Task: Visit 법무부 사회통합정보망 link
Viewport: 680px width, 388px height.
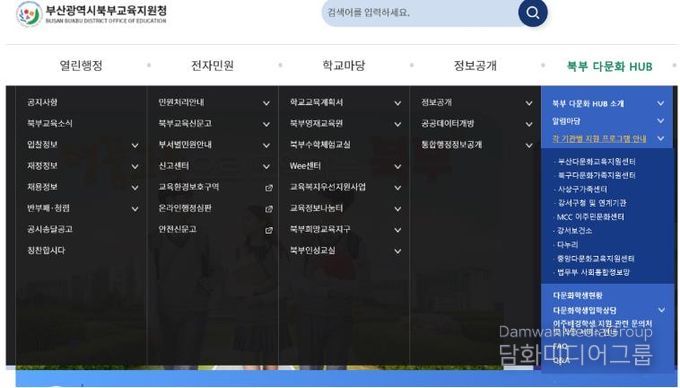Action: point(593,272)
